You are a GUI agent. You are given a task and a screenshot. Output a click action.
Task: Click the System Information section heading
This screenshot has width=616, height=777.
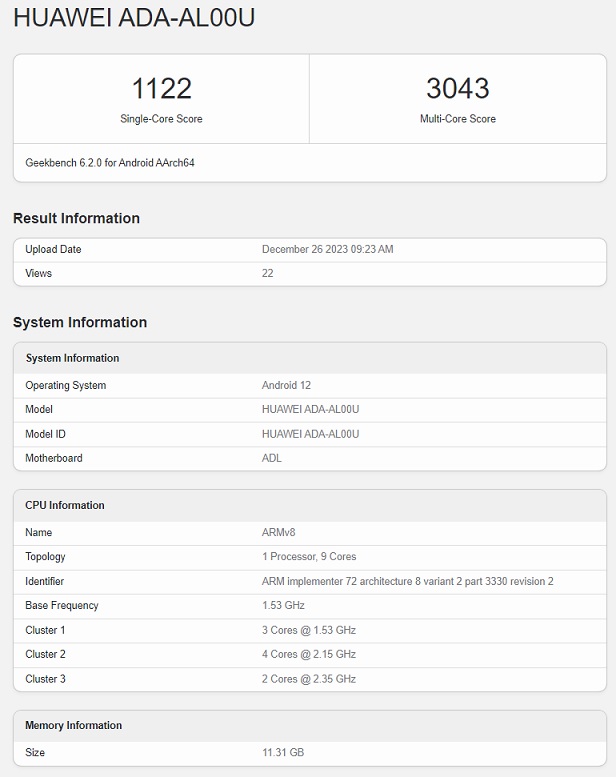pos(80,322)
